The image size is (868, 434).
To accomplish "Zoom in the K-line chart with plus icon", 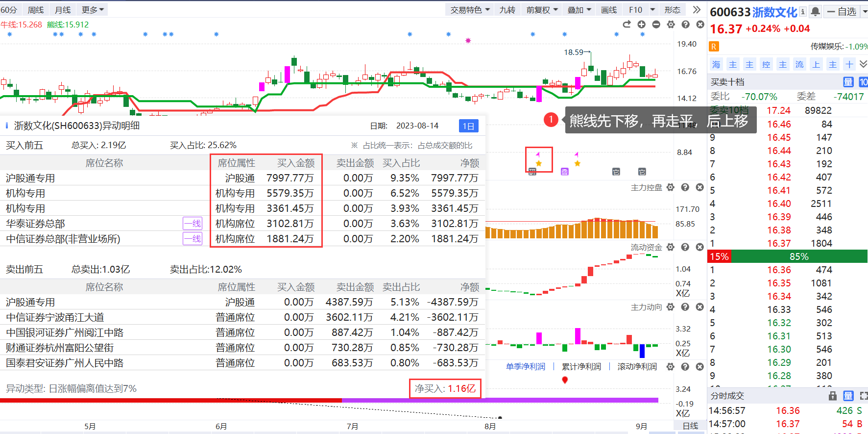I will click(641, 24).
